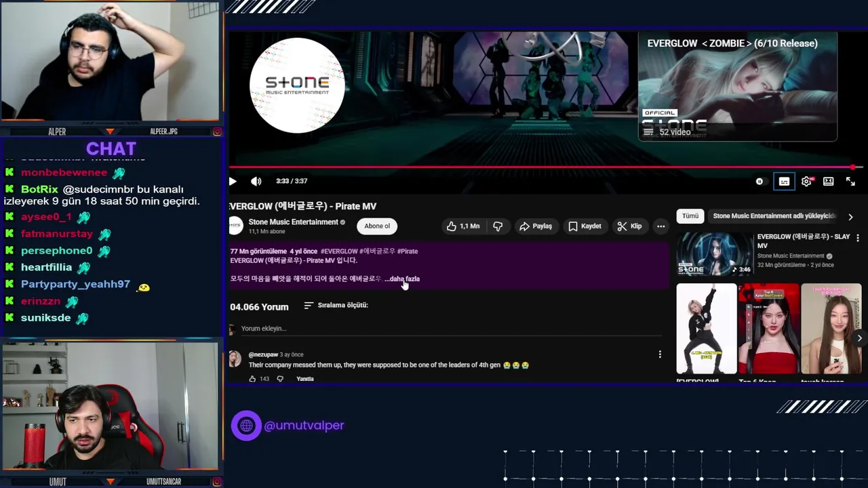Click the green emote next to heartfillia
Image resolution: width=868 pixels, height=488 pixels.
83,268
